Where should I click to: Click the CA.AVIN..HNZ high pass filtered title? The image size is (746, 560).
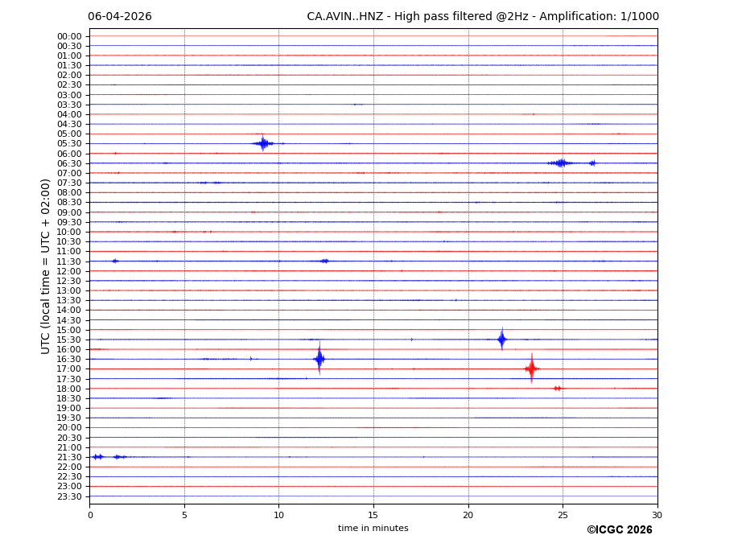pyautogui.click(x=482, y=17)
